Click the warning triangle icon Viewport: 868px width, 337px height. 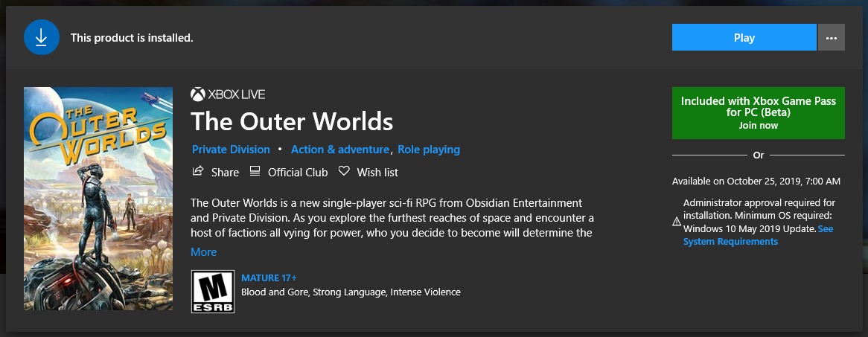677,222
